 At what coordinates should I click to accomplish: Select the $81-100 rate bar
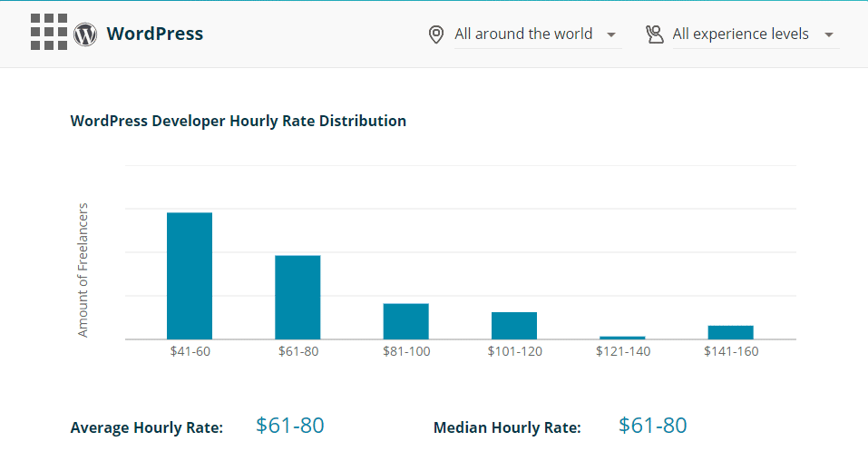(405, 321)
